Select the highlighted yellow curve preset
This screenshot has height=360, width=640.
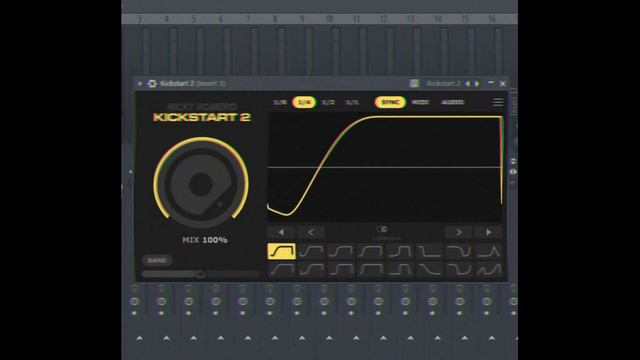pos(282,251)
